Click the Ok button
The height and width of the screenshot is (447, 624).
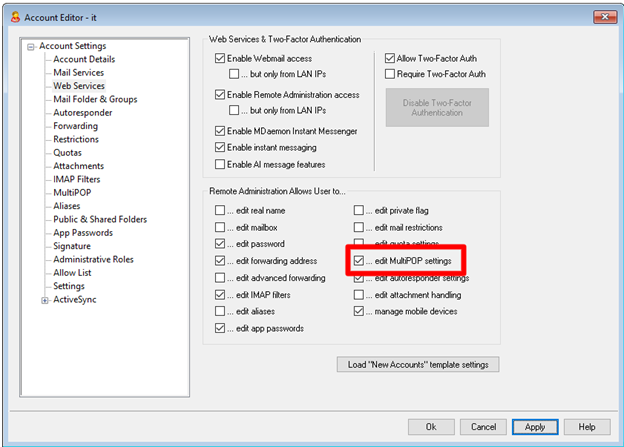click(430, 427)
